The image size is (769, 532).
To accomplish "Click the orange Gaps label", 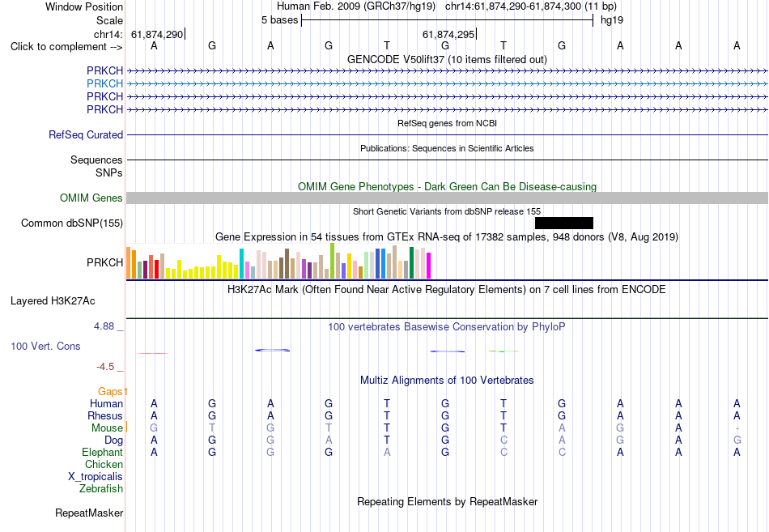I will click(x=110, y=391).
